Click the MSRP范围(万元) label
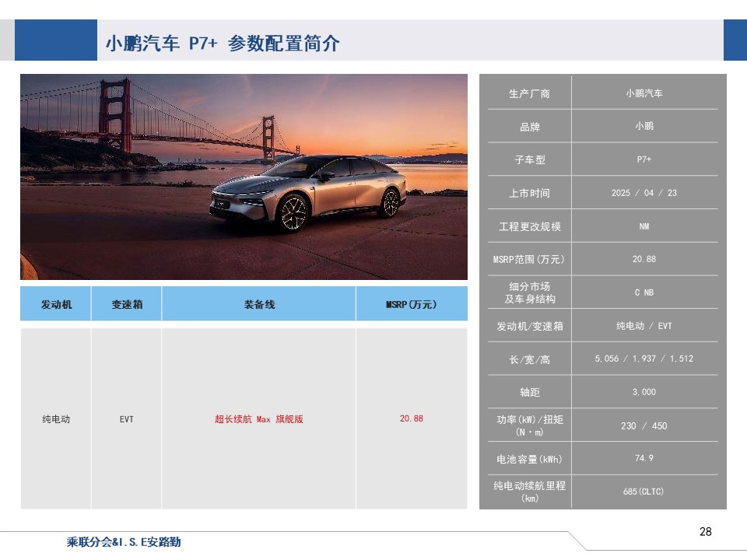The image size is (747, 560). coord(529,260)
